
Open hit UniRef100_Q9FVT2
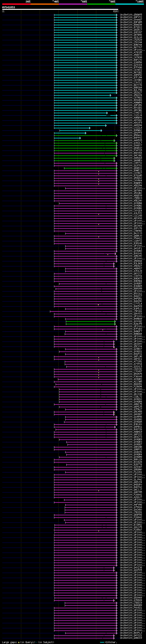point(131,17)
